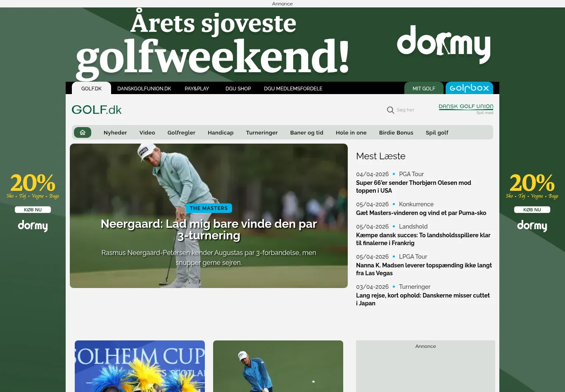The width and height of the screenshot is (565, 392).
Task: Open the GOLF.dk logo homepage
Action: [97, 110]
